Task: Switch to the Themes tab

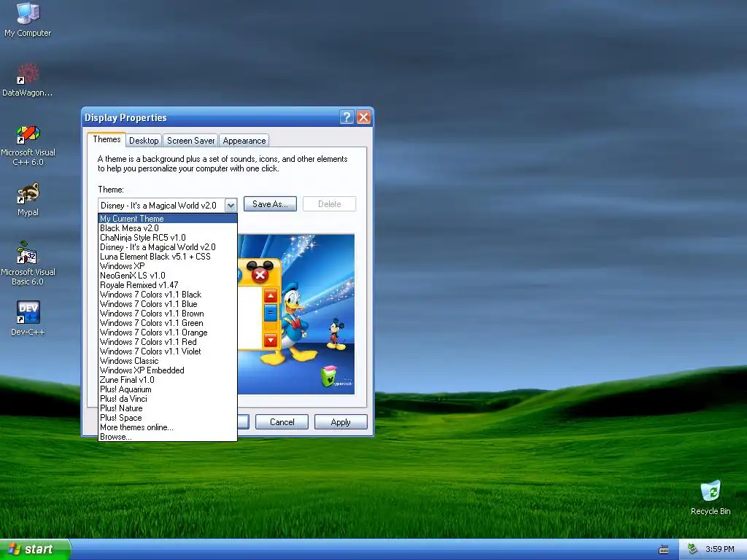Action: tap(107, 139)
